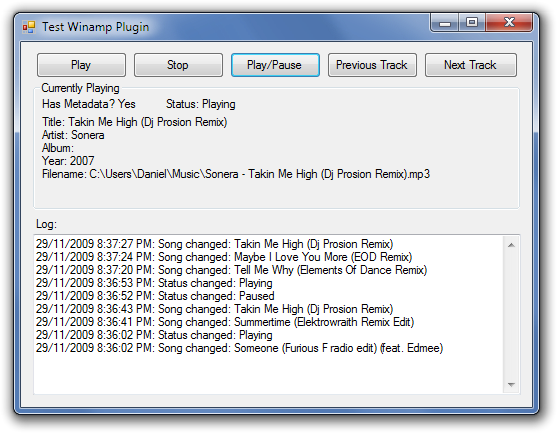Click the 8:36:53 PM 'Status changed: Playing' entry

(154, 283)
